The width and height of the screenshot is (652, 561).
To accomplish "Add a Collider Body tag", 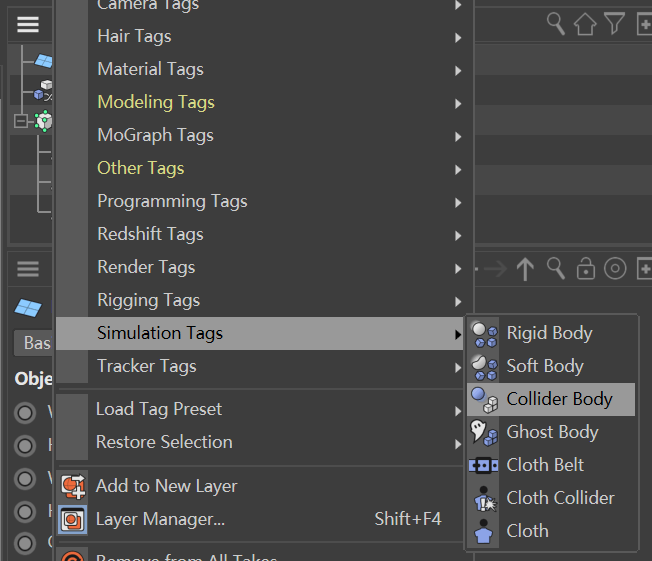I will 551,399.
